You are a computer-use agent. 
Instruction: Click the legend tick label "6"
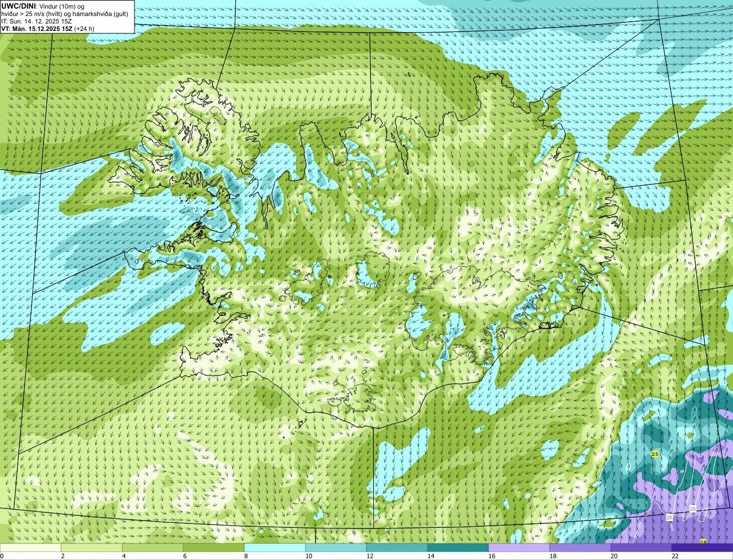coord(184,556)
